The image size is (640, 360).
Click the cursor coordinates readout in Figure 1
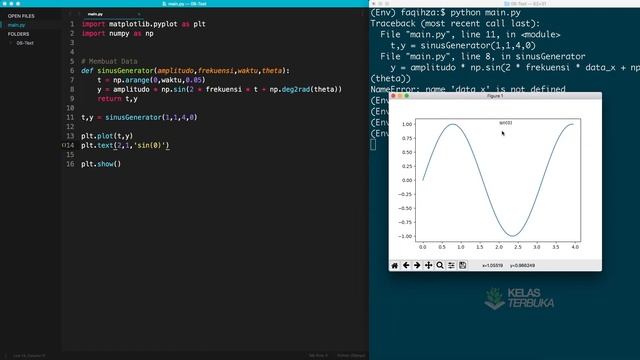click(509, 265)
